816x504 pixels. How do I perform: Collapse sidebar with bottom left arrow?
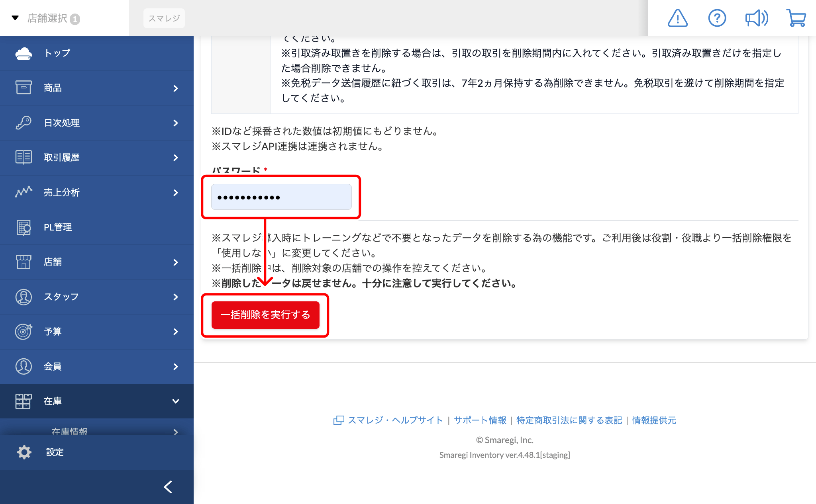(168, 487)
